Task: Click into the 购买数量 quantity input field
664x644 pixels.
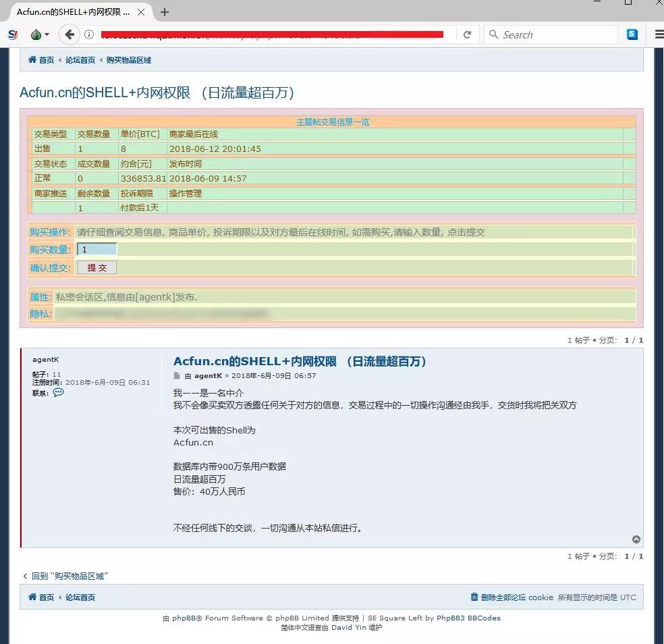Action: 95,249
